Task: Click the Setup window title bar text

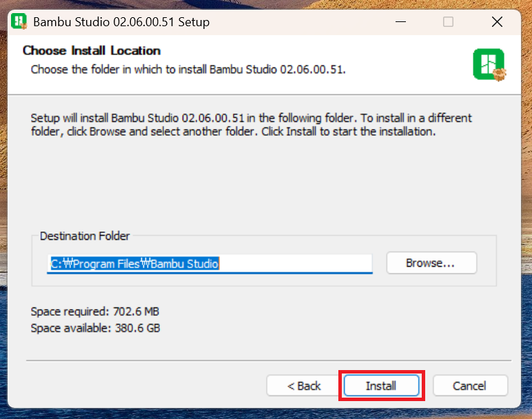Action: 121,22
